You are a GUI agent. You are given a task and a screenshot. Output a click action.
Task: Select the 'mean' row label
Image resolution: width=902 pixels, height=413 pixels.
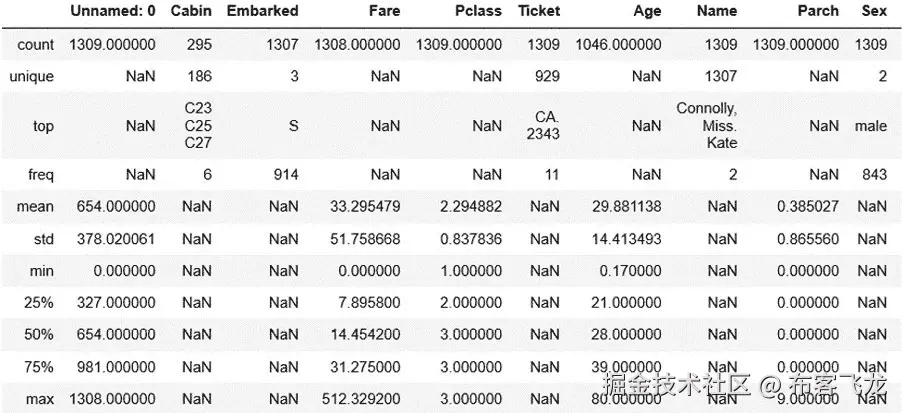pos(36,206)
